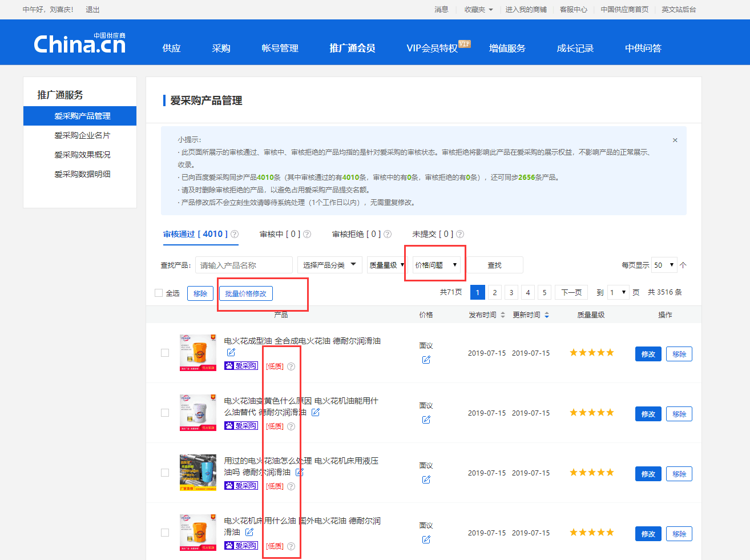
Task: Click the 请输入产品名称 search field
Action: pyautogui.click(x=244, y=265)
